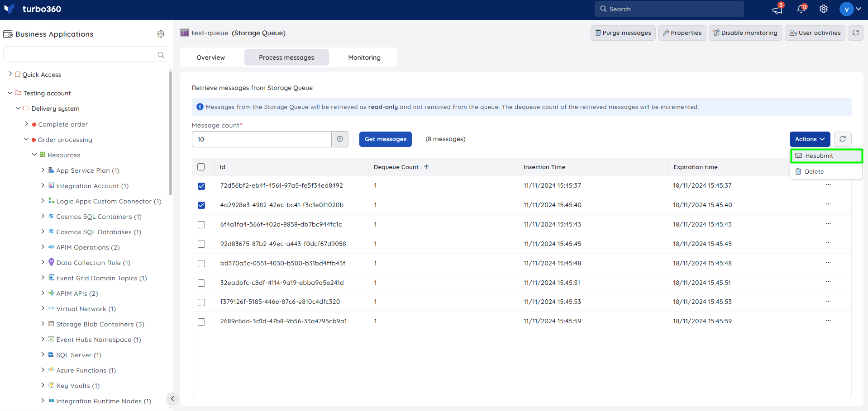This screenshot has height=411, width=868.
Task: Choose Delete from Actions menu
Action: [x=826, y=171]
